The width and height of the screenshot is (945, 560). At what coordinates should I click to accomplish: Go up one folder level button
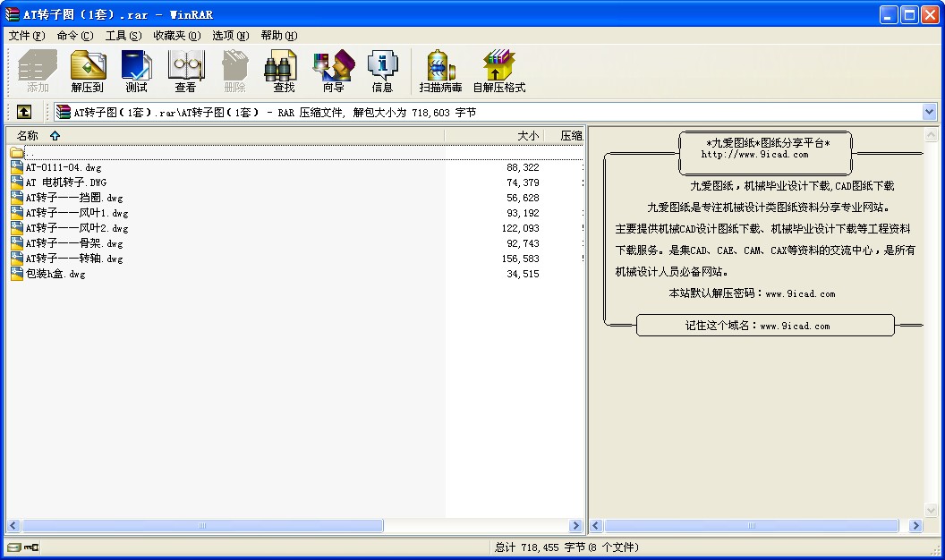coord(24,112)
